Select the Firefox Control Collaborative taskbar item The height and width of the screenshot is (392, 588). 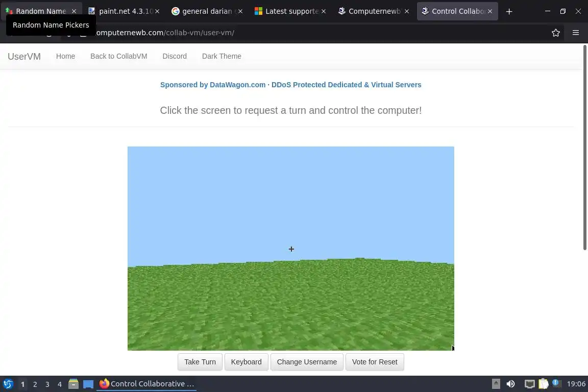[x=146, y=384]
